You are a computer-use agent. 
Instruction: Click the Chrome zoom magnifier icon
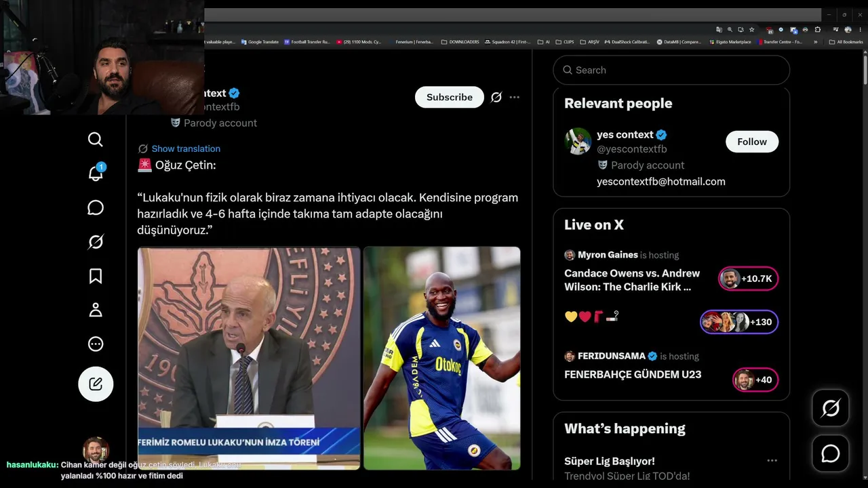coord(730,30)
